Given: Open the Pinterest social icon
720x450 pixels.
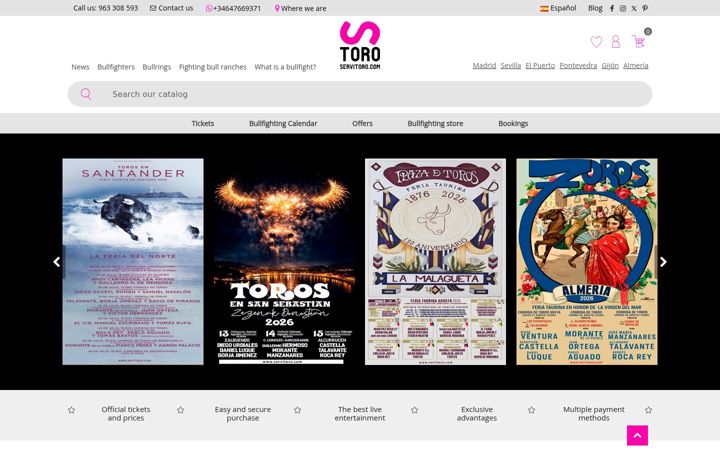Looking at the screenshot, I should click(645, 8).
